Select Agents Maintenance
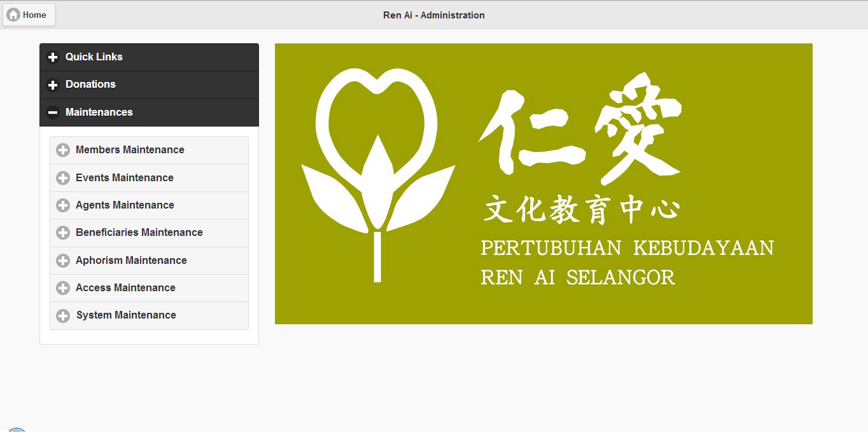This screenshot has height=433, width=868. tap(124, 205)
